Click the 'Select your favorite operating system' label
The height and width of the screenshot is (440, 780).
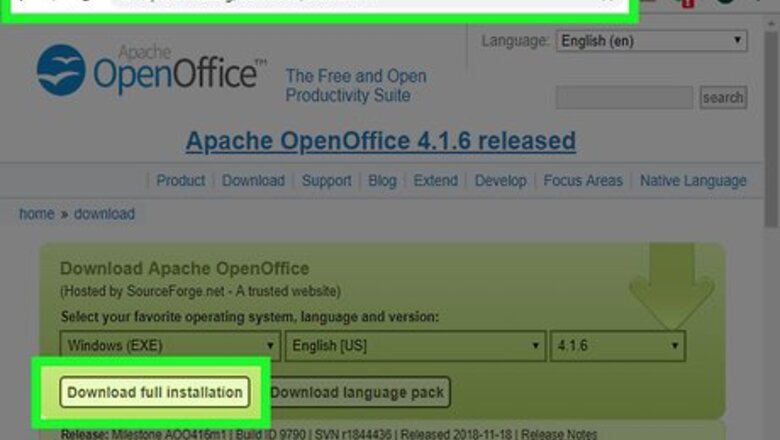coord(250,317)
